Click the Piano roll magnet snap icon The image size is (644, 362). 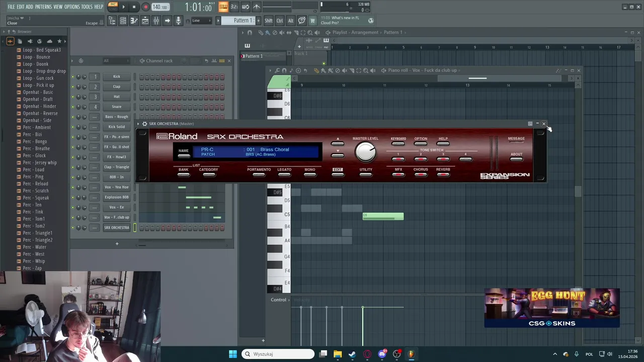(x=284, y=70)
